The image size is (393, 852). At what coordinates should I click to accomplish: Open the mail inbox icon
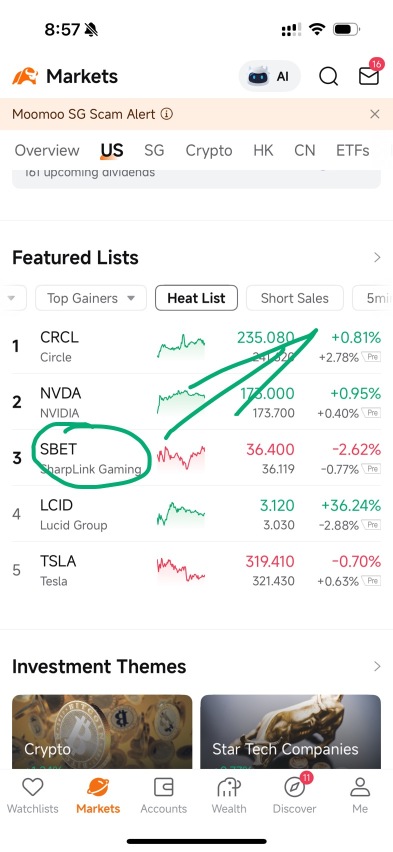[x=369, y=76]
